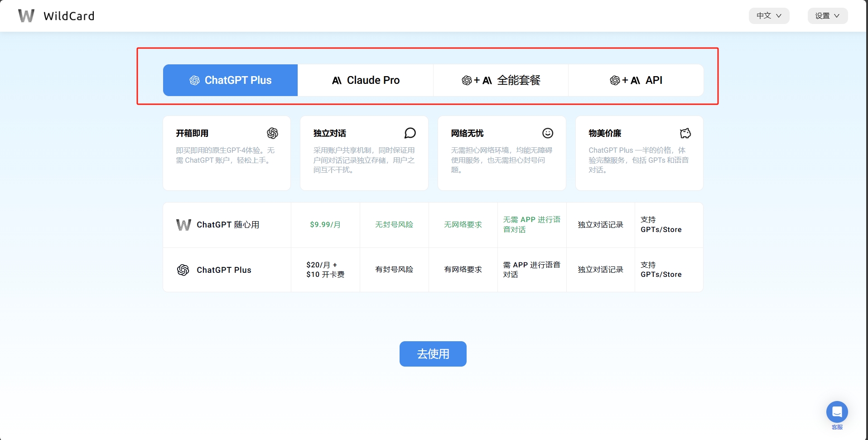Click the ChatGPT 随心用 row label
This screenshot has height=440, width=868.
point(228,225)
